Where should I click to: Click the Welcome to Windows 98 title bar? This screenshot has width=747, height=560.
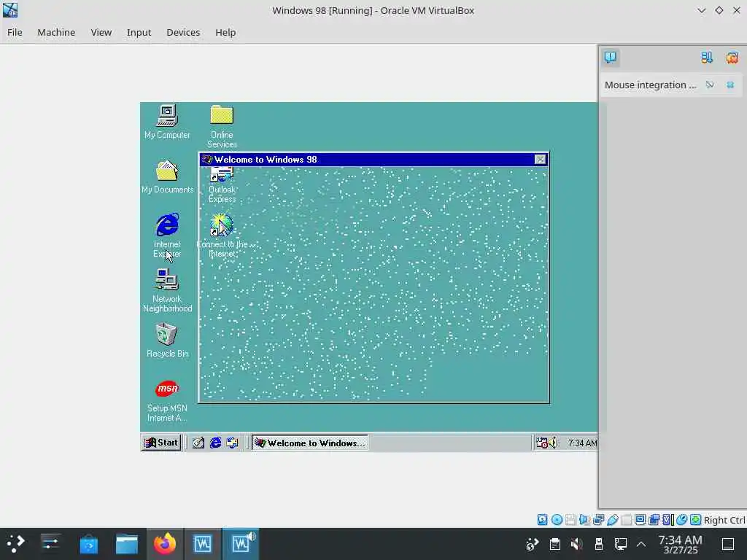[x=373, y=160]
